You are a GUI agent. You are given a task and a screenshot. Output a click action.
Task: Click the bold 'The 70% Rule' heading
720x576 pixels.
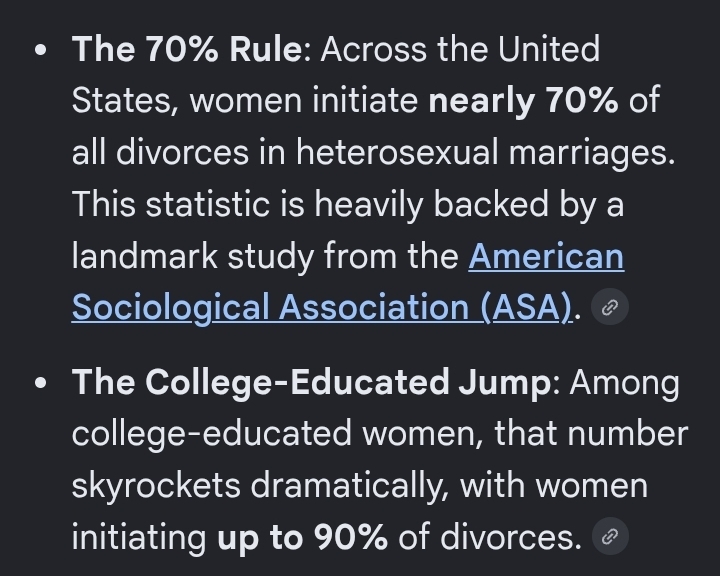[187, 49]
